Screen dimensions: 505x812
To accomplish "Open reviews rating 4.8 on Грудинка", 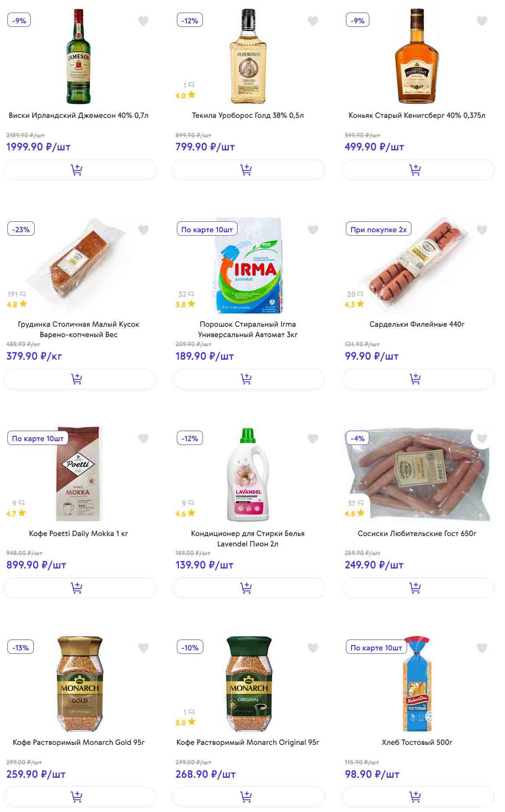I will pos(17,304).
